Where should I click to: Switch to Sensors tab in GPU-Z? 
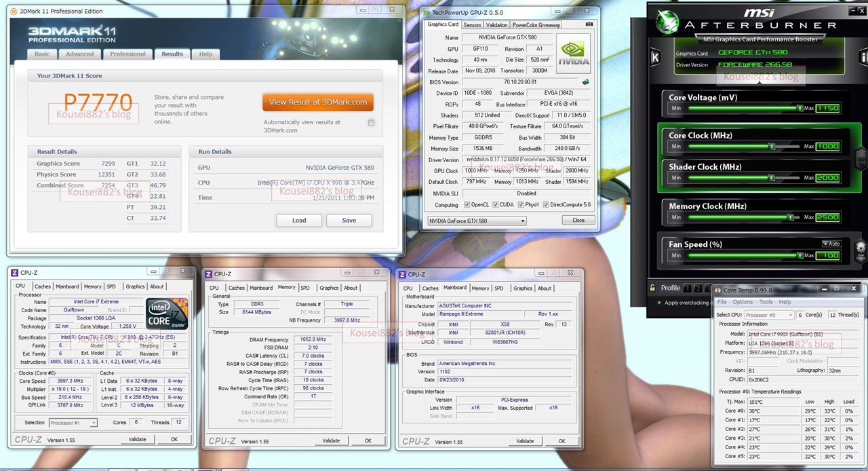[472, 25]
